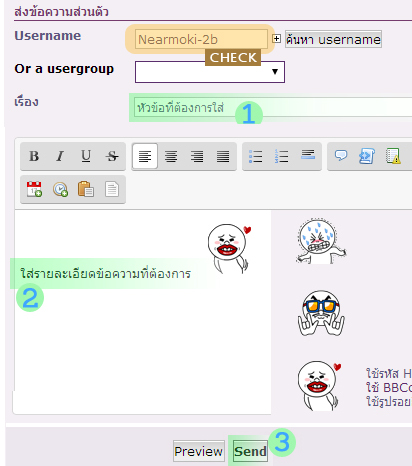Open the usergroup dropdown
This screenshot has width=412, height=466.
pos(210,72)
